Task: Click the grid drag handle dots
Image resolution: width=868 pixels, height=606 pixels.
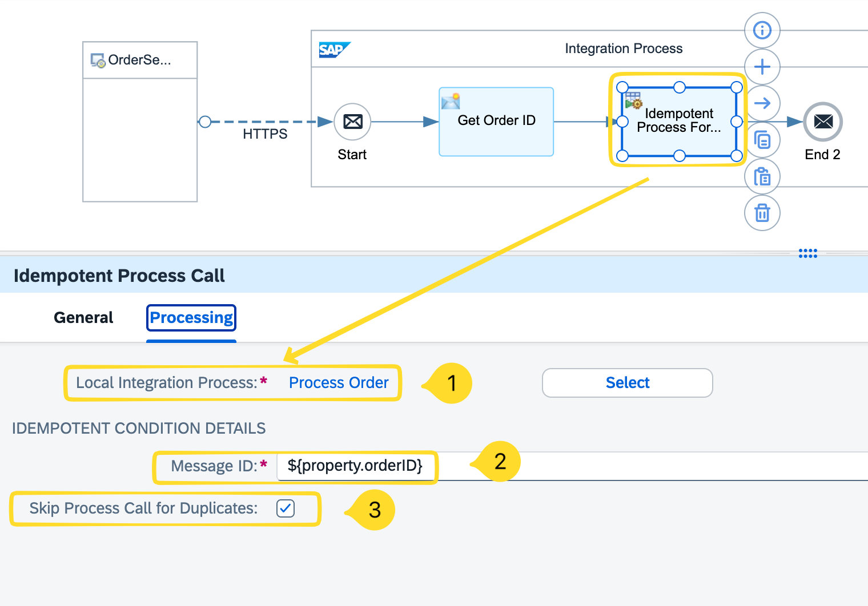Action: click(x=807, y=253)
